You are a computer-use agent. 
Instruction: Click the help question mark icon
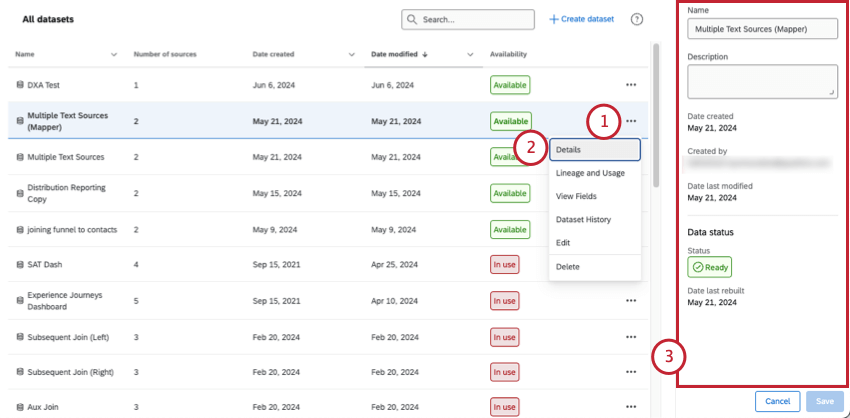click(x=637, y=19)
